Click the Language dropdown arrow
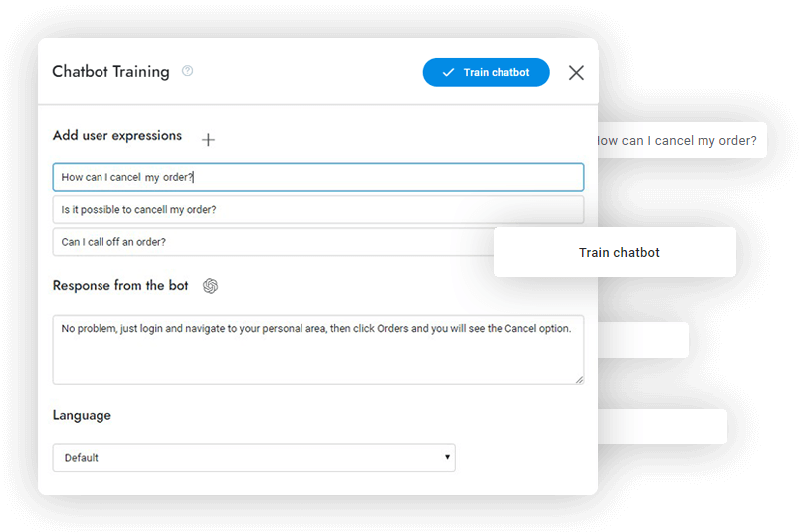This screenshot has height=532, width=805. coord(448,458)
